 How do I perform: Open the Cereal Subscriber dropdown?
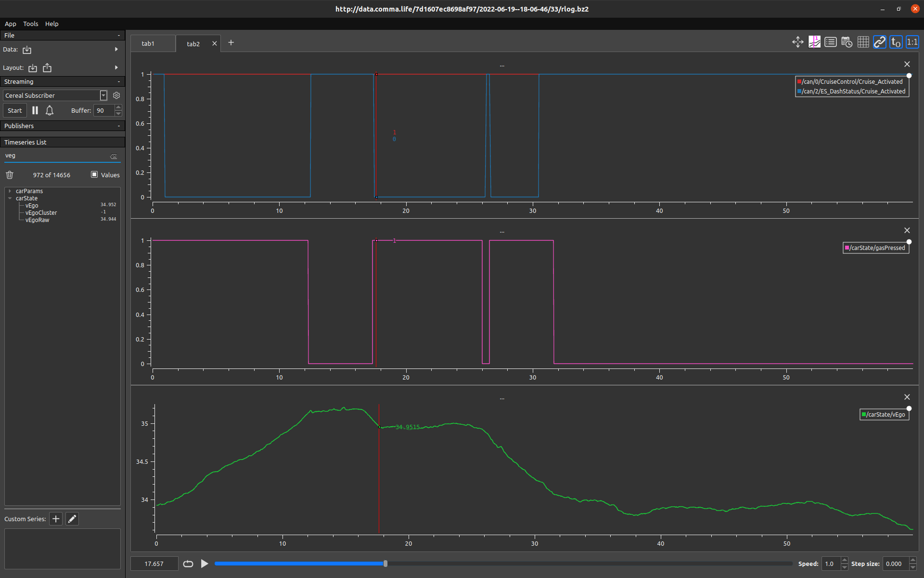click(x=103, y=95)
